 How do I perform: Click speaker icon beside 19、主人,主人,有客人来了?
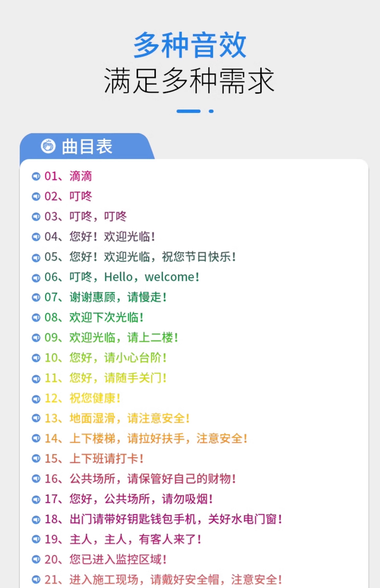click(x=36, y=540)
